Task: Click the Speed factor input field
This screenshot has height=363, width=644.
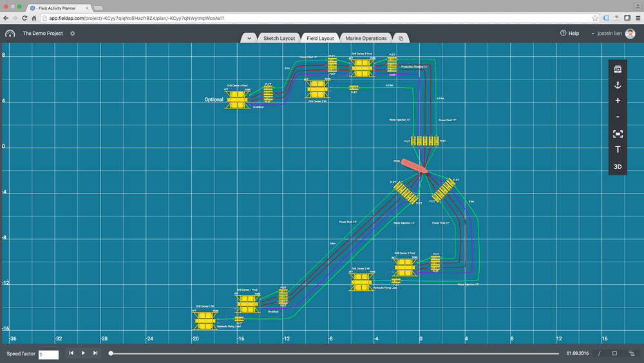Action: pyautogui.click(x=48, y=354)
